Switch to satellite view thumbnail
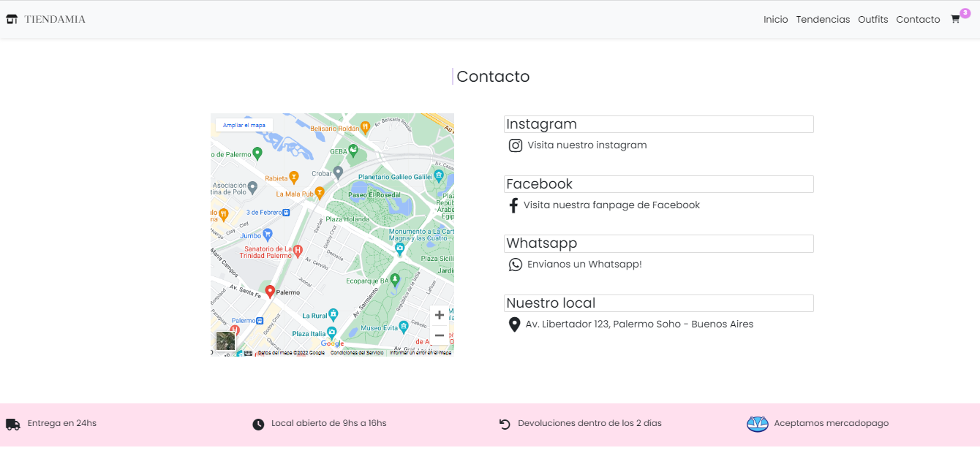The height and width of the screenshot is (456, 980). 226,341
